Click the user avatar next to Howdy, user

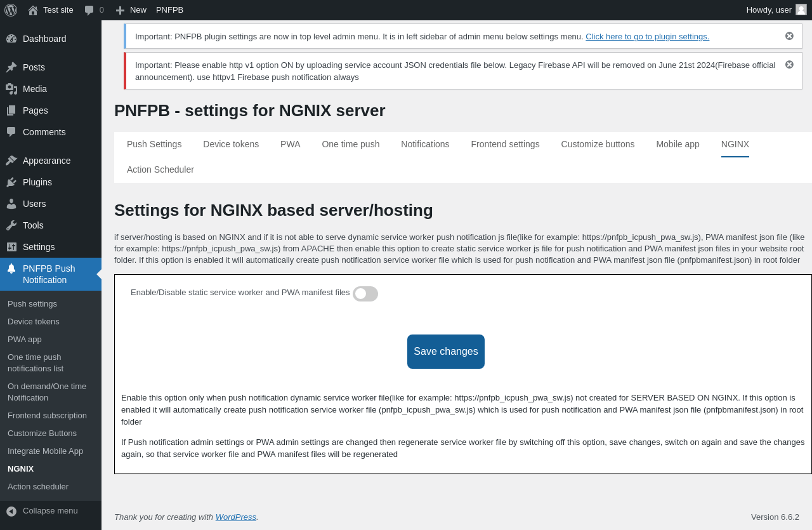(x=801, y=10)
